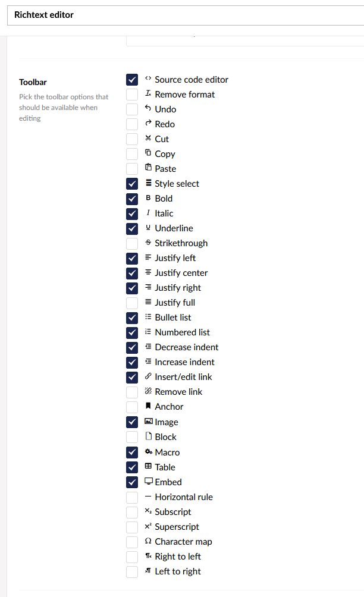Click the Table grid icon

pyautogui.click(x=148, y=466)
